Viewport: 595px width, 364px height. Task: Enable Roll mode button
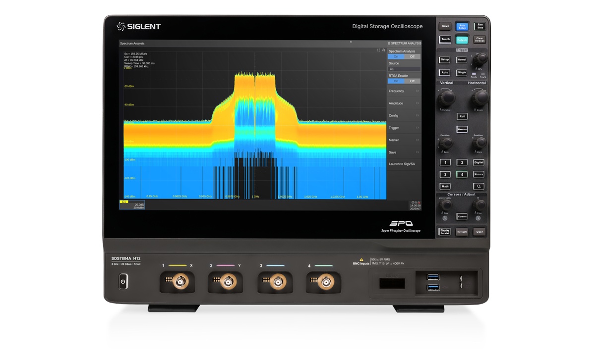(462, 116)
